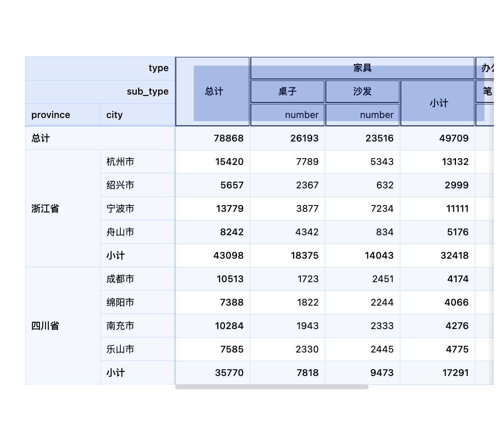
Task: Click cell 4066 in 绵阳市 row
Action: 438,302
